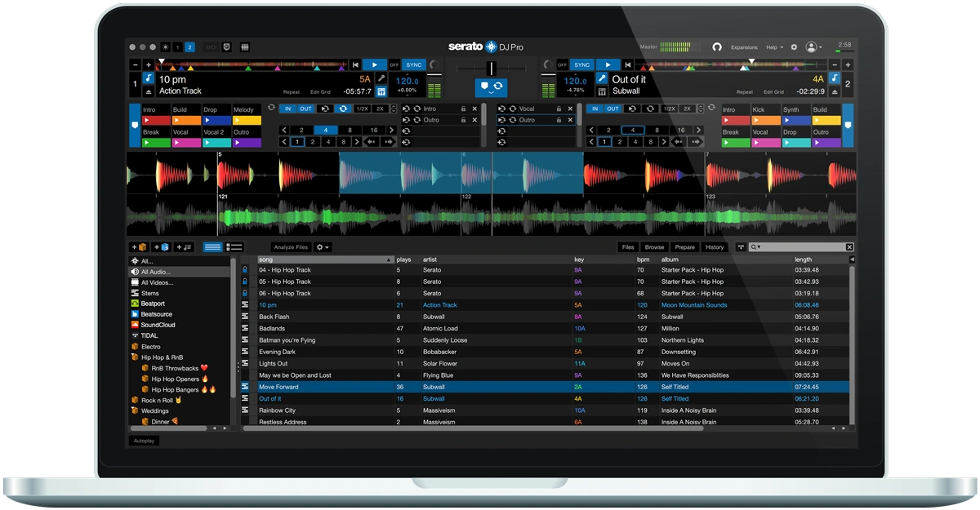
Task: Select the Badlands track row
Action: (545, 329)
